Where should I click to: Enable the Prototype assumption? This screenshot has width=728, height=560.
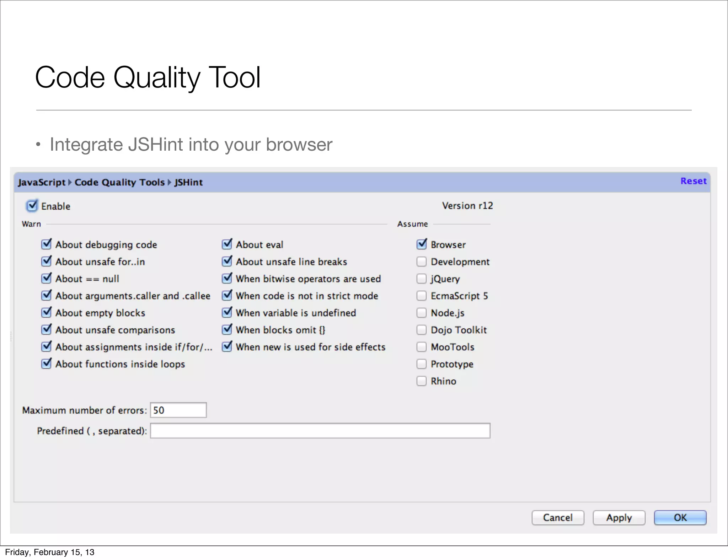click(422, 364)
